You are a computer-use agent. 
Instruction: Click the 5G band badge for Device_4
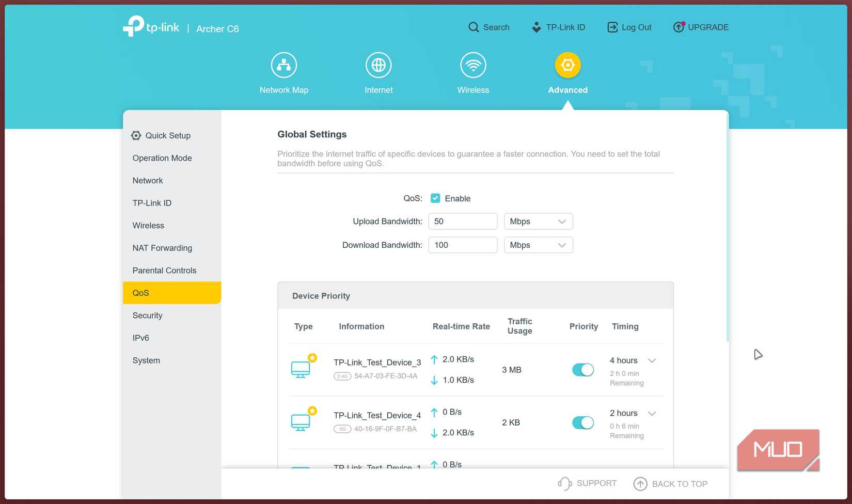[342, 429]
